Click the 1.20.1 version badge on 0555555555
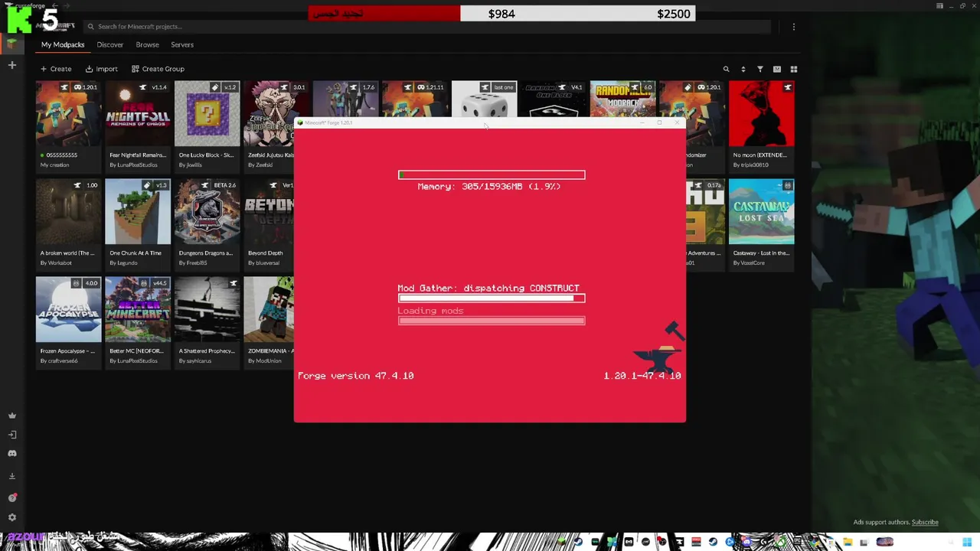 point(86,87)
